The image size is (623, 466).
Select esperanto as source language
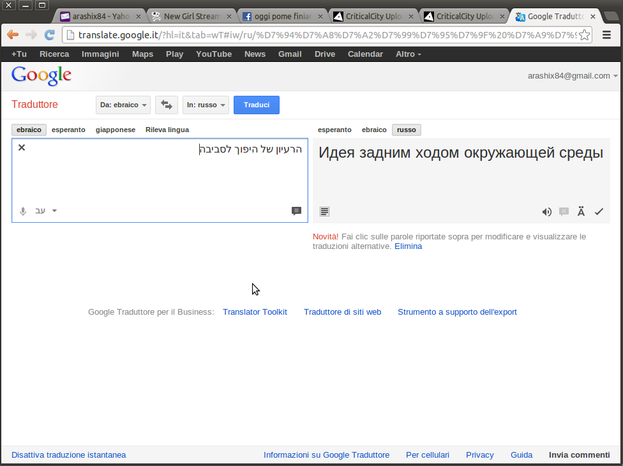point(68,130)
